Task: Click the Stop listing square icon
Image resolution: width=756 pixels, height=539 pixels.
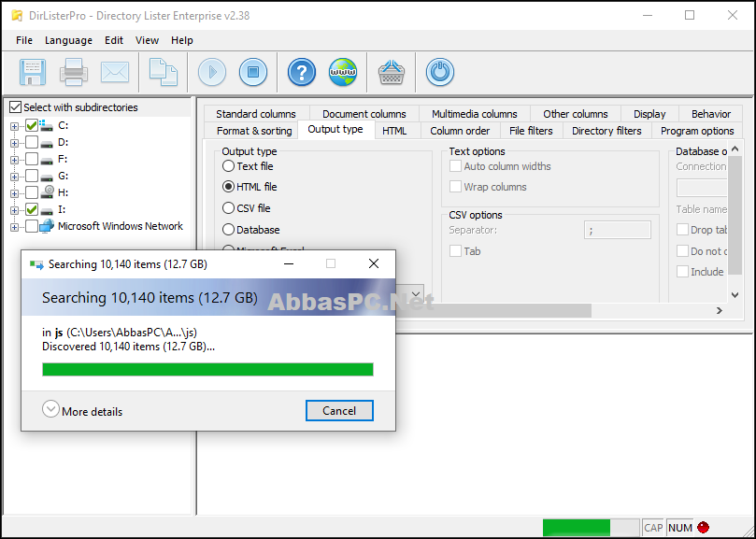Action: tap(253, 72)
